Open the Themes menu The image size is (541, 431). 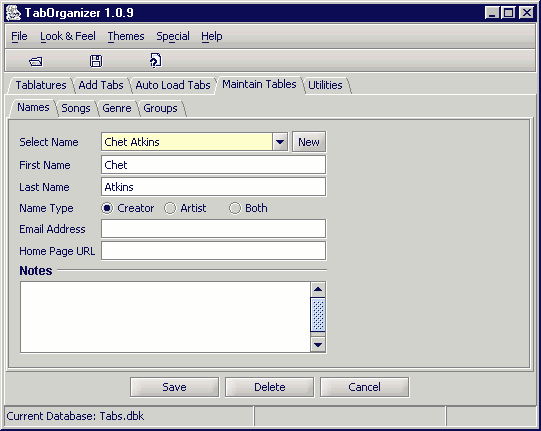(126, 36)
